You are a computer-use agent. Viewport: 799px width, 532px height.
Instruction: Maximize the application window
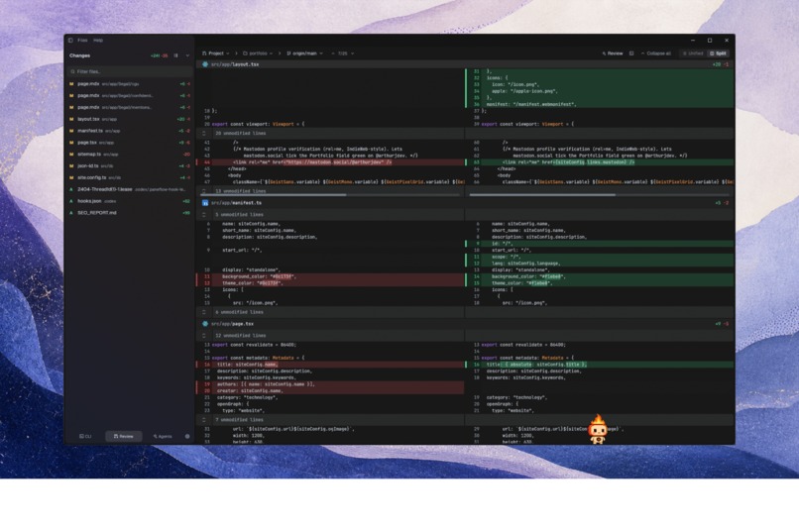[x=710, y=41]
